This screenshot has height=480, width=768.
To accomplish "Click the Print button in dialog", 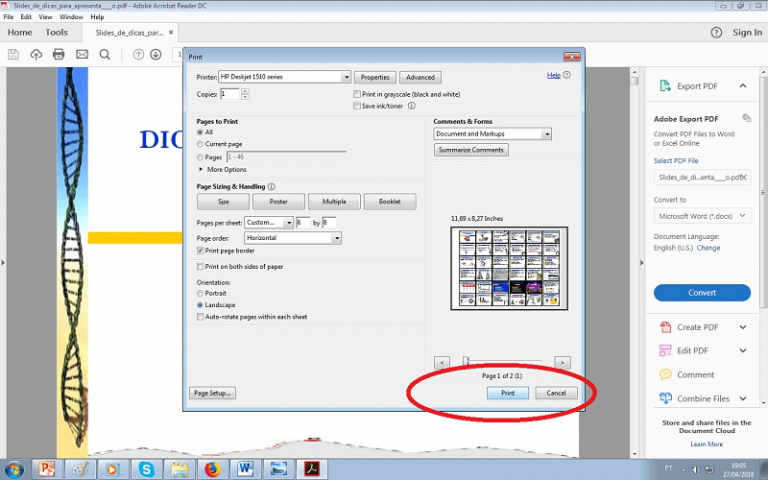I will point(507,393).
